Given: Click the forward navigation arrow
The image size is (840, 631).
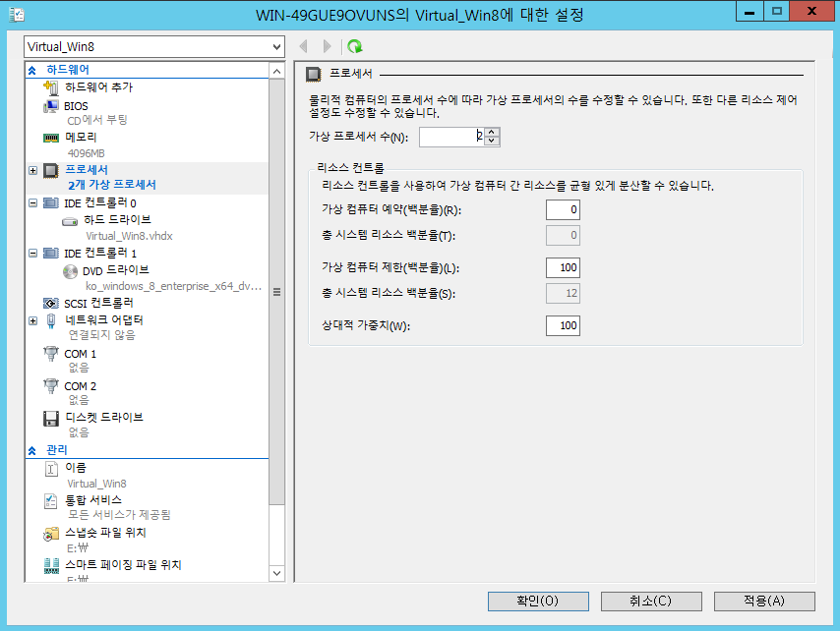Looking at the screenshot, I should (x=327, y=46).
